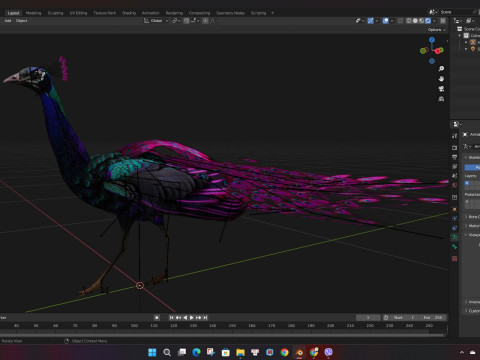Screen dimensions: 480x360
Task: Toggle the viewport overlays button
Action: point(386,21)
